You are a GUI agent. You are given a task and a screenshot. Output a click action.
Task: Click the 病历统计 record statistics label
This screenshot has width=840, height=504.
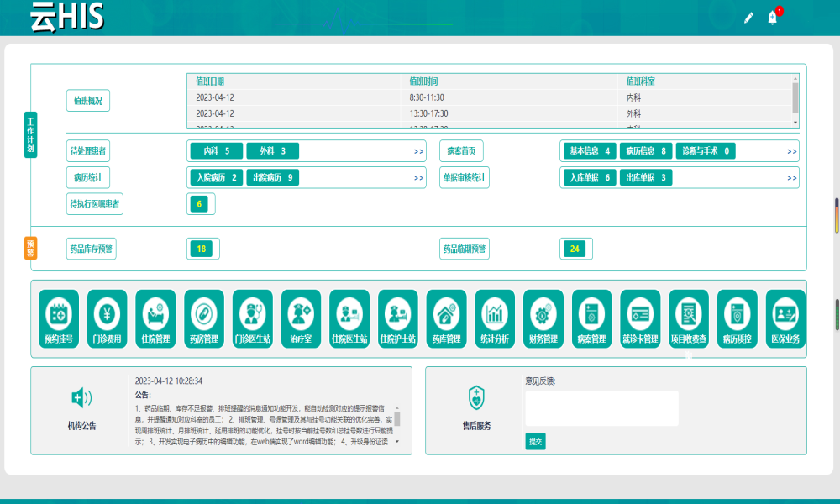click(88, 177)
